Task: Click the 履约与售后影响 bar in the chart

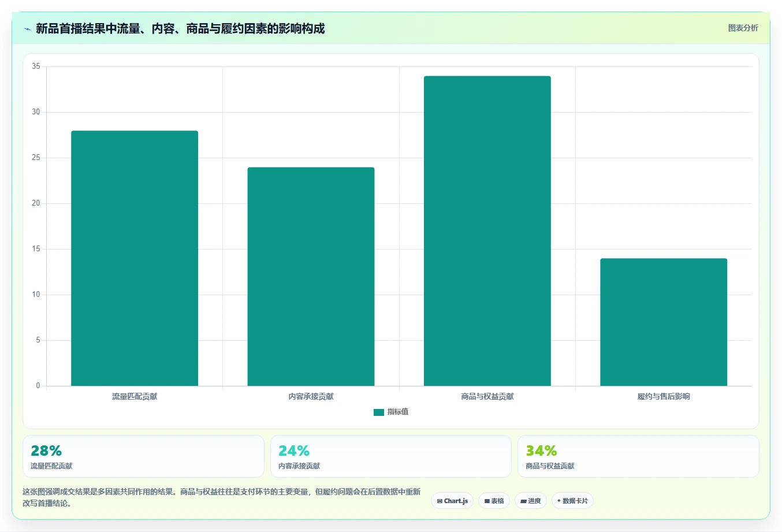Action: coord(664,322)
